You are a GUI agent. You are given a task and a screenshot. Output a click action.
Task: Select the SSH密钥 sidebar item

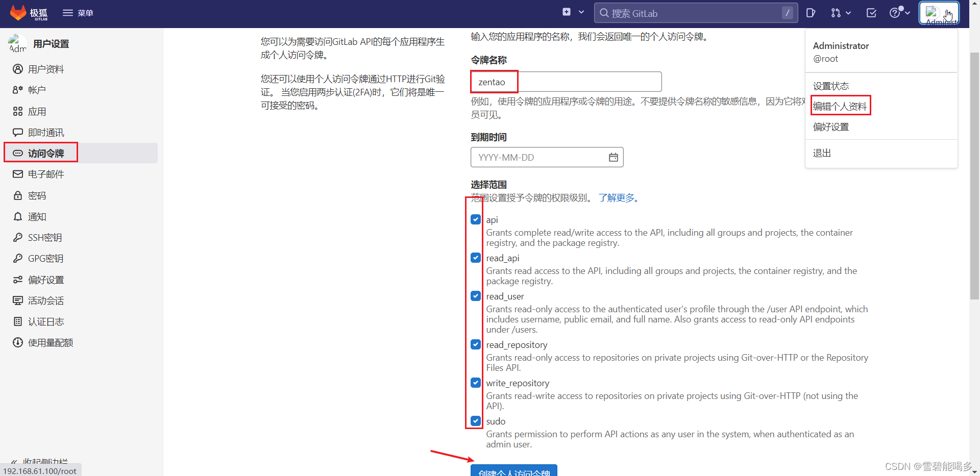click(44, 237)
